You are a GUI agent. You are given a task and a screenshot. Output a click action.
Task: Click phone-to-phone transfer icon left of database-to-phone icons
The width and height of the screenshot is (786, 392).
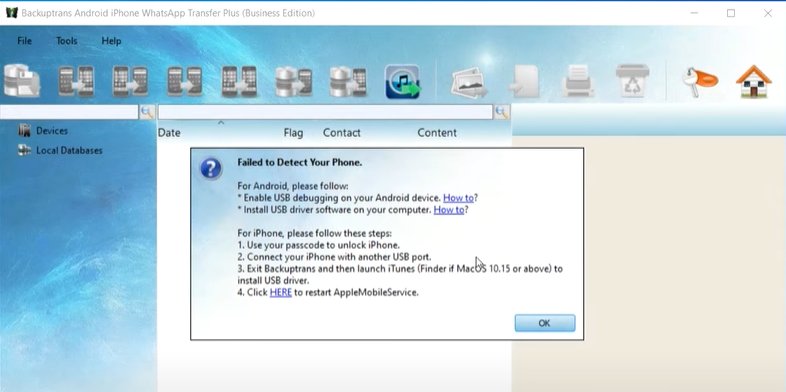(239, 81)
